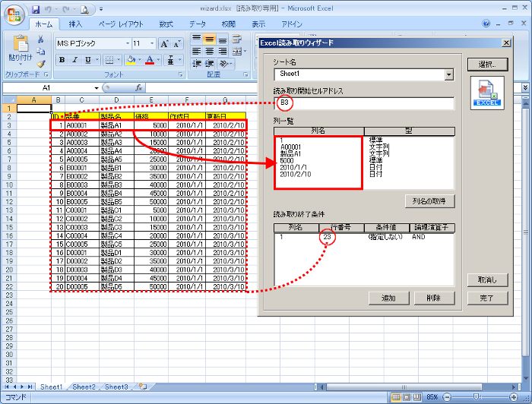This screenshot has width=532, height=404.
Task: Open the sheet name dropdown in wizard
Action: pos(449,74)
